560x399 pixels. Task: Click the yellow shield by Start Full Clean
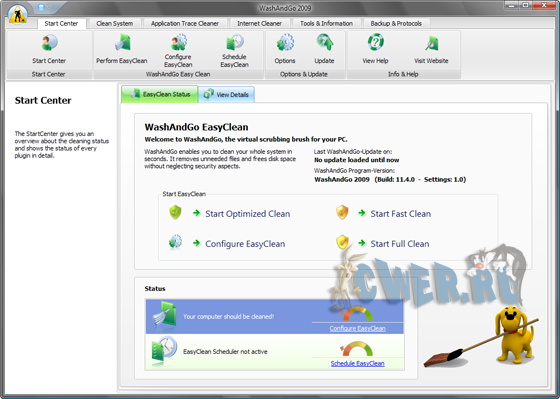tap(342, 242)
